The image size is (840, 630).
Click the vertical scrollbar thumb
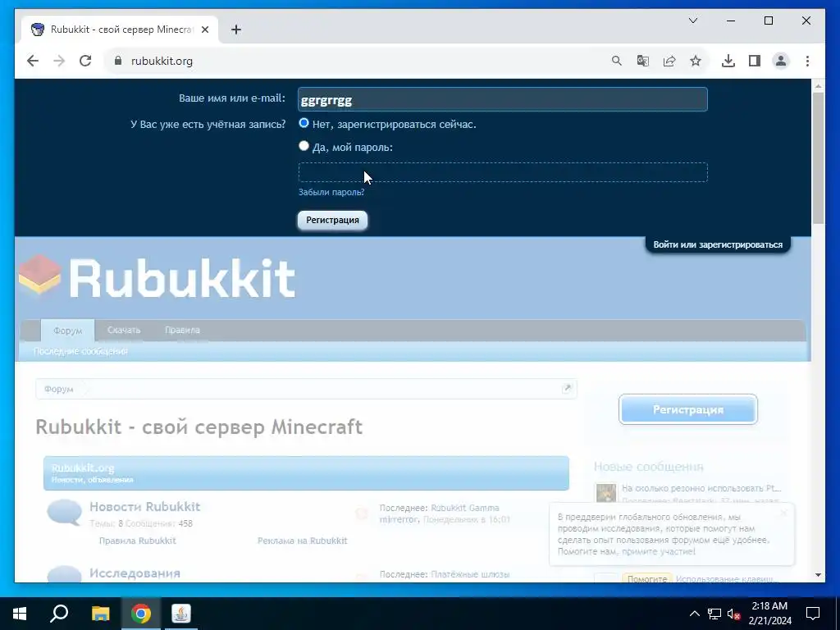pos(818,158)
